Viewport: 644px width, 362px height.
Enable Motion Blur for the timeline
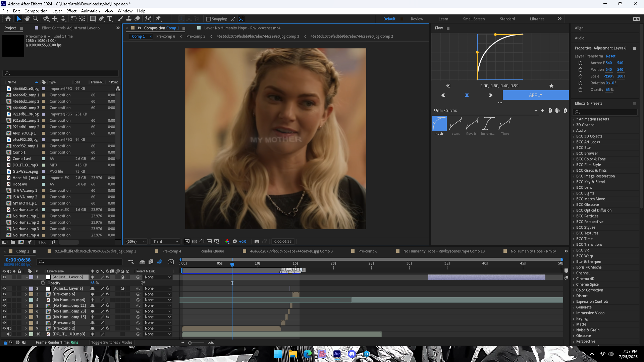coord(160,262)
